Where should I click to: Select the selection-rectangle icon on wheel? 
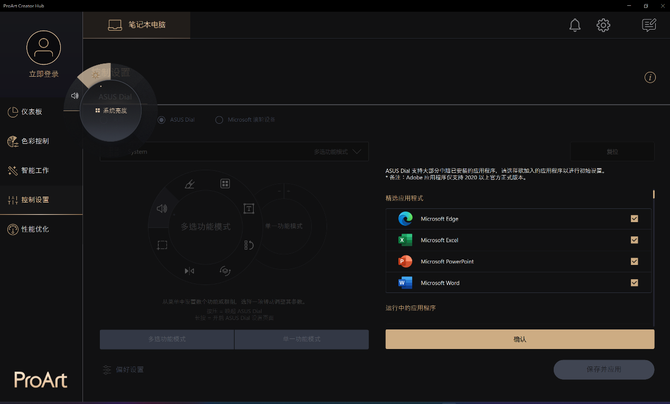(x=162, y=245)
